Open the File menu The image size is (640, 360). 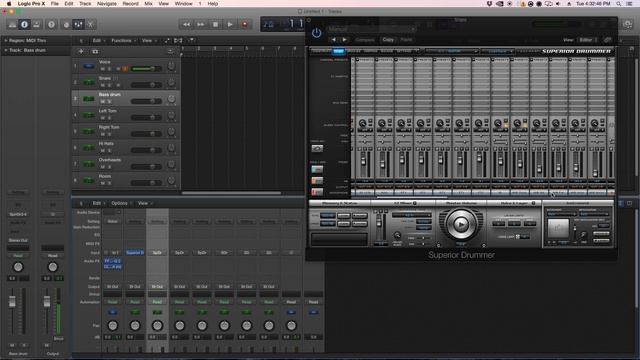point(55,4)
